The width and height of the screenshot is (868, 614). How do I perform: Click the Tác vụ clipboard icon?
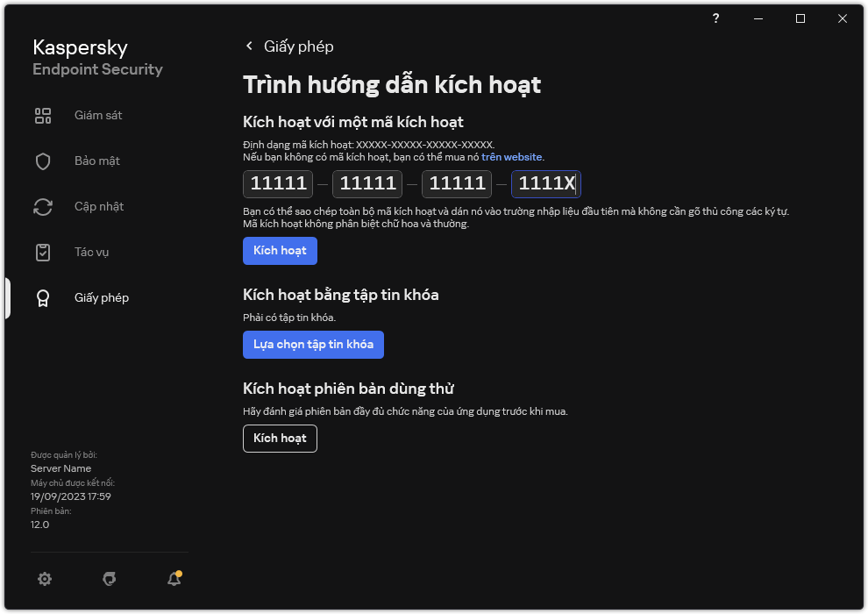[43, 252]
